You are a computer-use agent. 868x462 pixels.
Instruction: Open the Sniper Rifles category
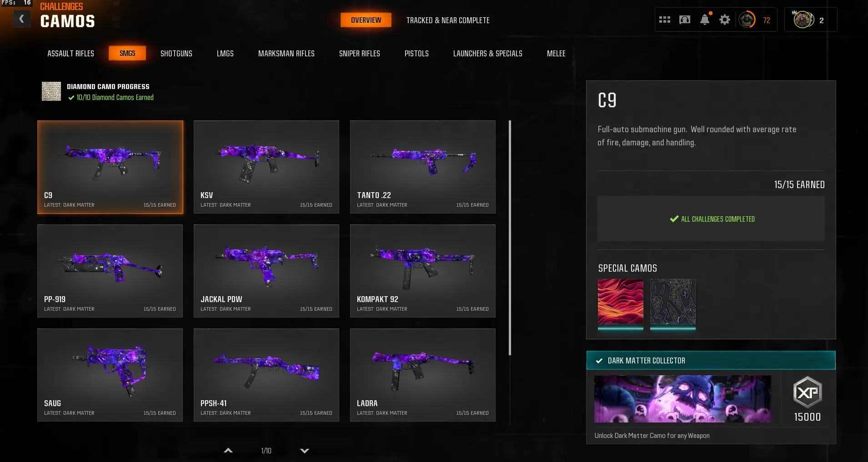pyautogui.click(x=360, y=54)
